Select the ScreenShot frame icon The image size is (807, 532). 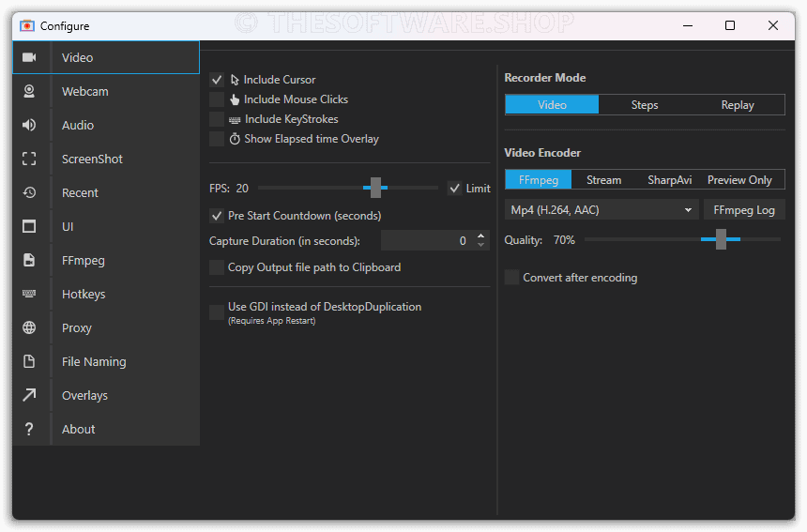coord(29,159)
